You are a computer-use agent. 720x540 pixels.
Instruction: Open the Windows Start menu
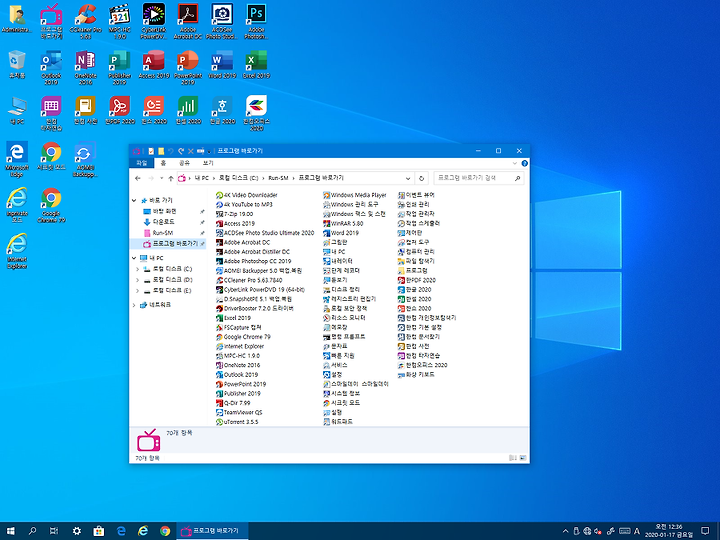tap(11, 531)
